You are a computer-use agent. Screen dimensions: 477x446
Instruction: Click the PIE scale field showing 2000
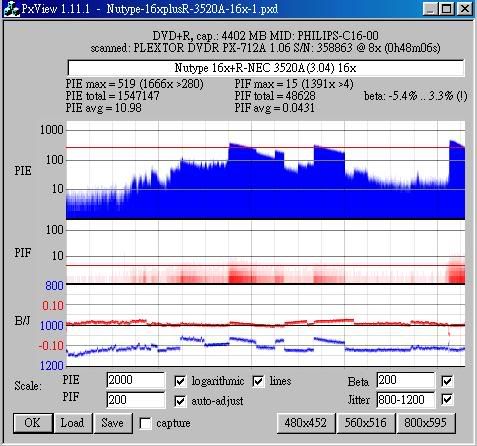pyautogui.click(x=136, y=380)
